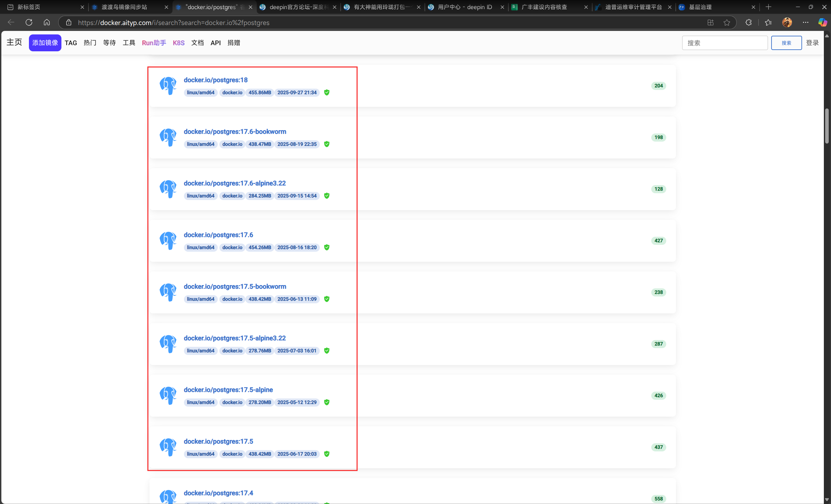Open docker.io/postgres:17.5-bookworm link

point(235,286)
